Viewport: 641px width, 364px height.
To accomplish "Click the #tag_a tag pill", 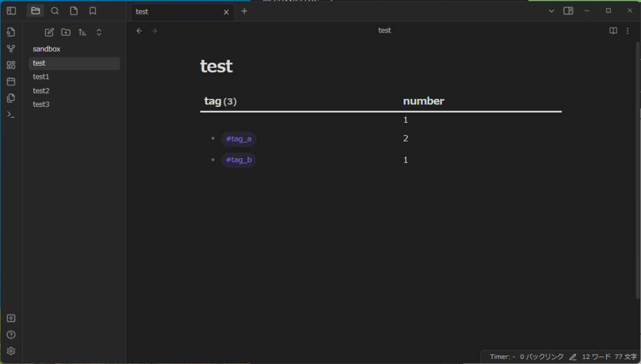I will tap(238, 139).
